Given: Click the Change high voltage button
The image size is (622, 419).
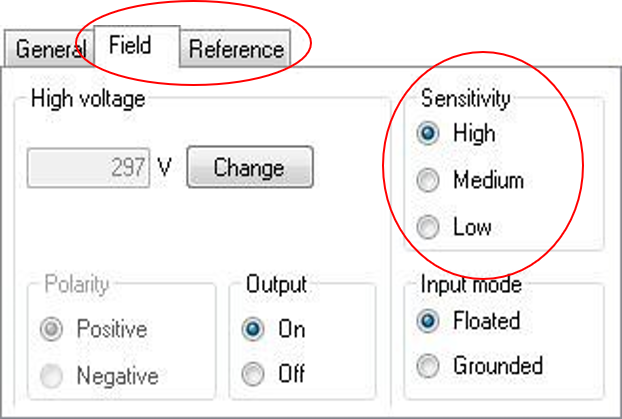Looking at the screenshot, I should tap(249, 168).
